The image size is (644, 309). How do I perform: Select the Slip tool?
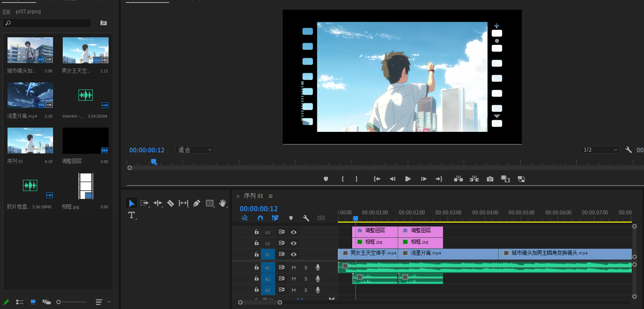click(x=183, y=203)
